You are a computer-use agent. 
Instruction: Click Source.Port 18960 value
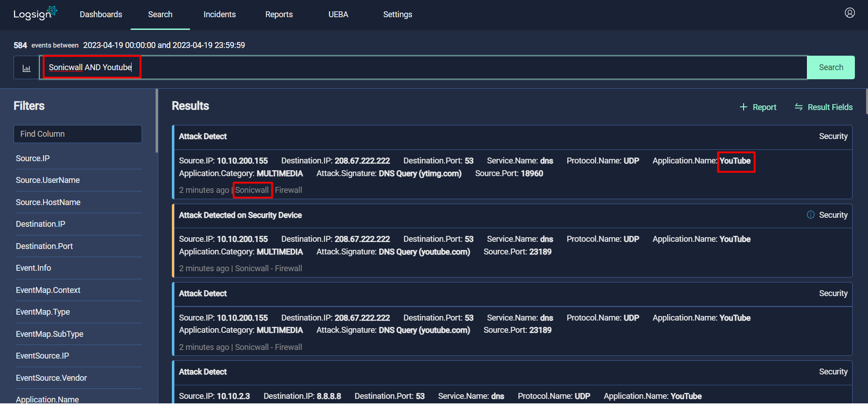pyautogui.click(x=531, y=173)
